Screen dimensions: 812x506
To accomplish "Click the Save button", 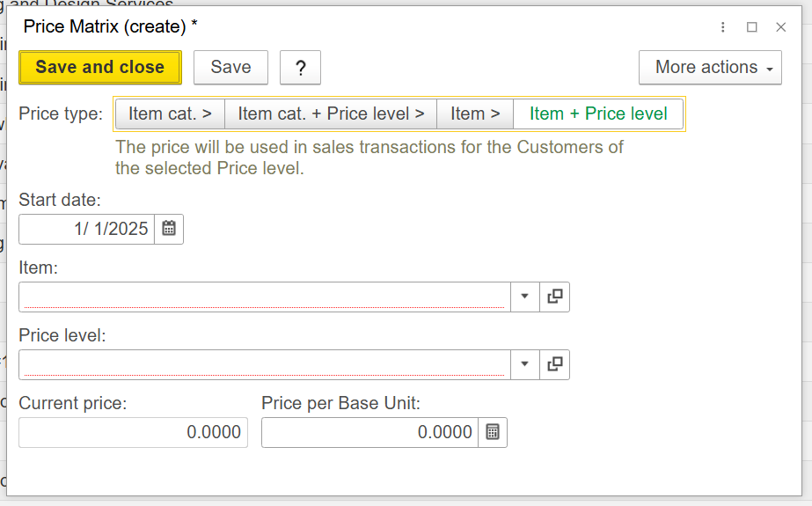I will point(230,68).
